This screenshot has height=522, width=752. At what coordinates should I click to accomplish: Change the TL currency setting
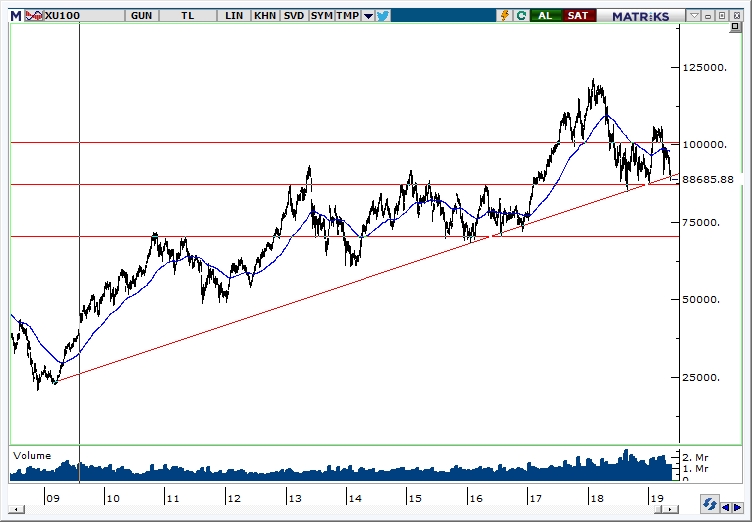pos(188,16)
